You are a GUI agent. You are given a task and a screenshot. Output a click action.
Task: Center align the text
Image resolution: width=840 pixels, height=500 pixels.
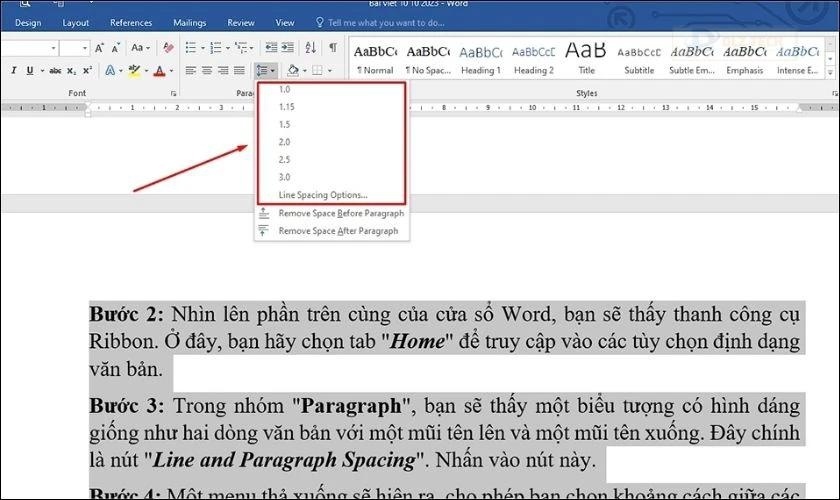(x=207, y=70)
